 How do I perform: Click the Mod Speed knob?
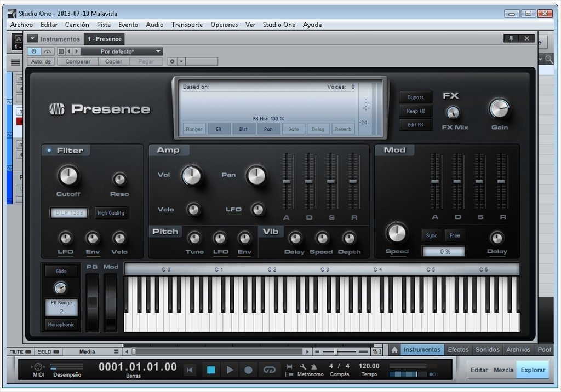coord(397,233)
